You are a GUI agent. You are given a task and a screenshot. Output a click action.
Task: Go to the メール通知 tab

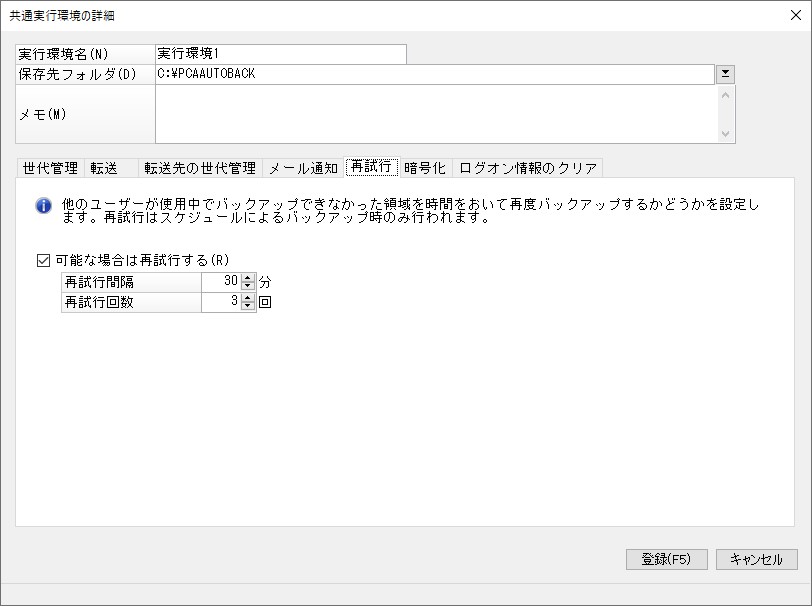click(303, 168)
